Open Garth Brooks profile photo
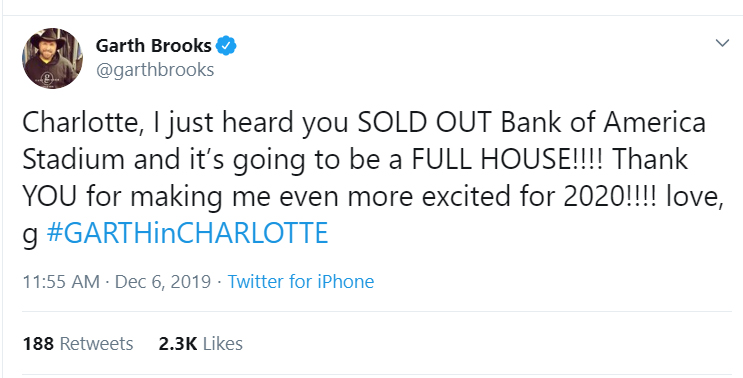743x378 pixels. [x=52, y=58]
